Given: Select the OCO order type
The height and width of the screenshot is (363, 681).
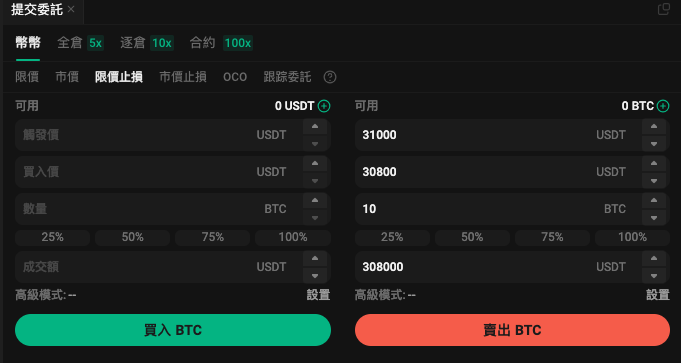Looking at the screenshot, I should pyautogui.click(x=235, y=77).
